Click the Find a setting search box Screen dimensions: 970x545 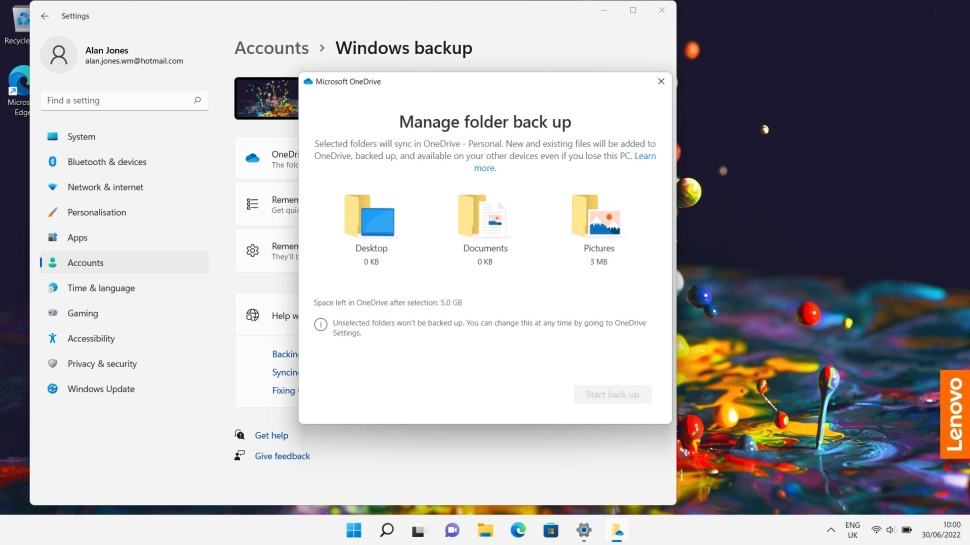tap(124, 100)
